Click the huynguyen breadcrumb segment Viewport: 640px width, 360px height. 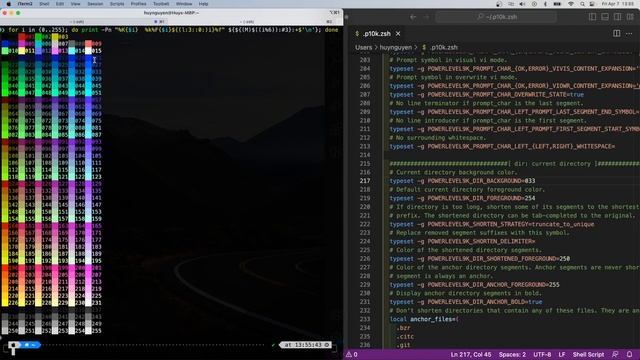(396, 47)
